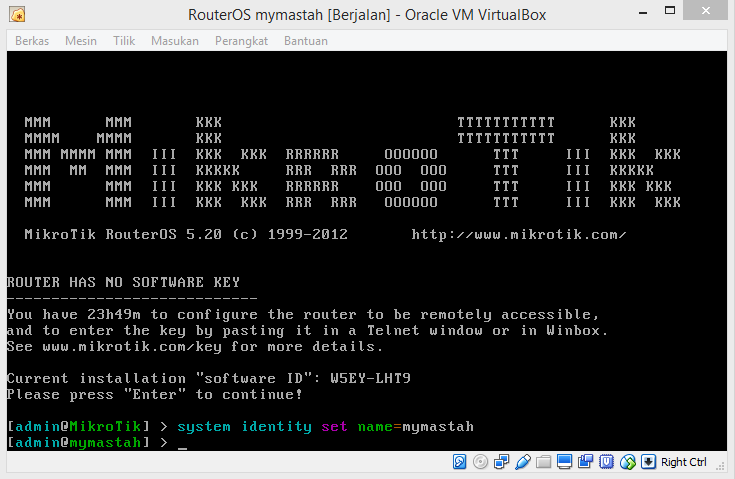Click the Right Ctrl host key label

(x=683, y=462)
